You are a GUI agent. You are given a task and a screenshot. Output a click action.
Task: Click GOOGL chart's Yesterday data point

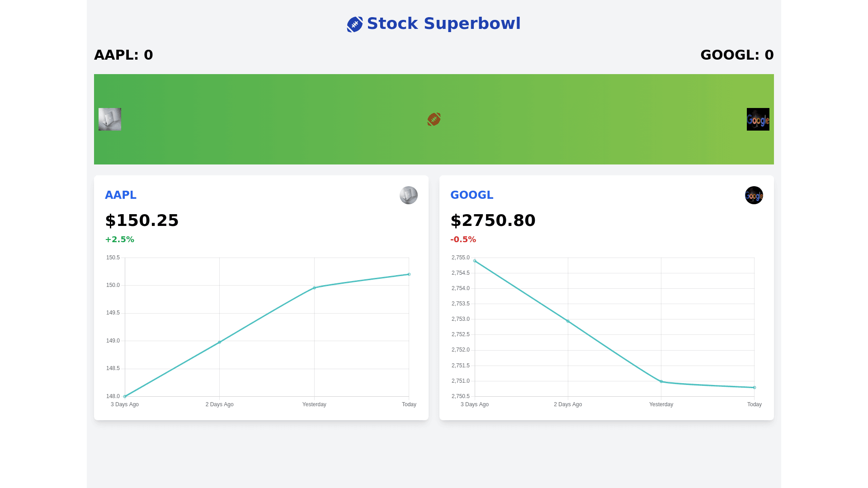pos(661,382)
